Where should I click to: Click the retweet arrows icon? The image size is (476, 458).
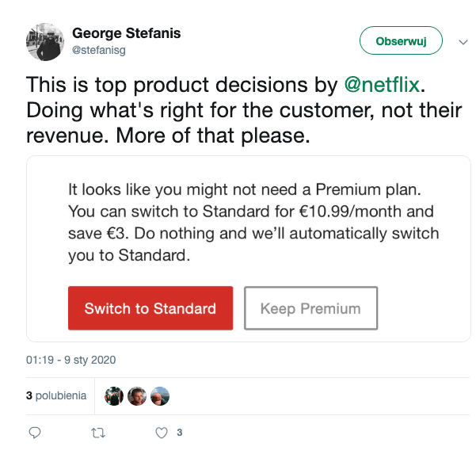[98, 433]
